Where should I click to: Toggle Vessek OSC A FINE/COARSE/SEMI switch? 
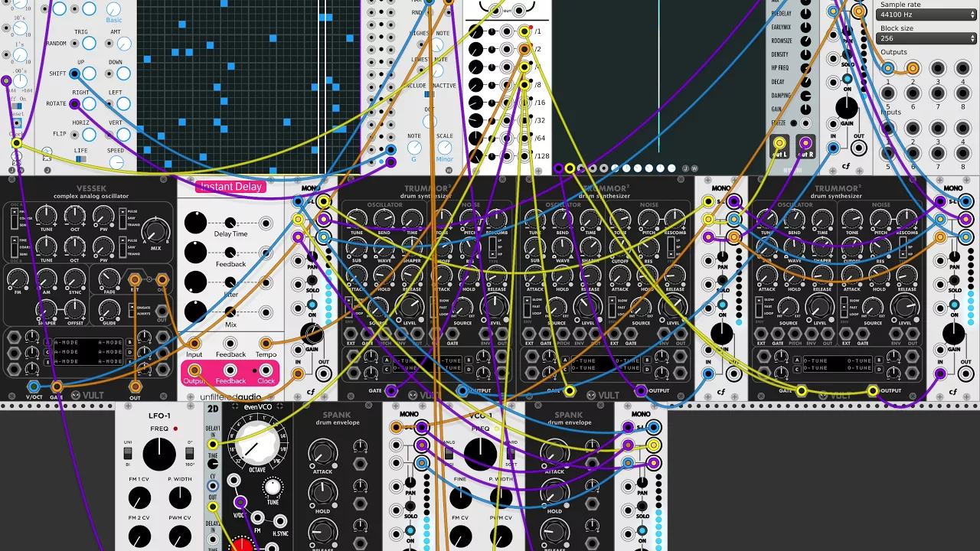(x=15, y=219)
